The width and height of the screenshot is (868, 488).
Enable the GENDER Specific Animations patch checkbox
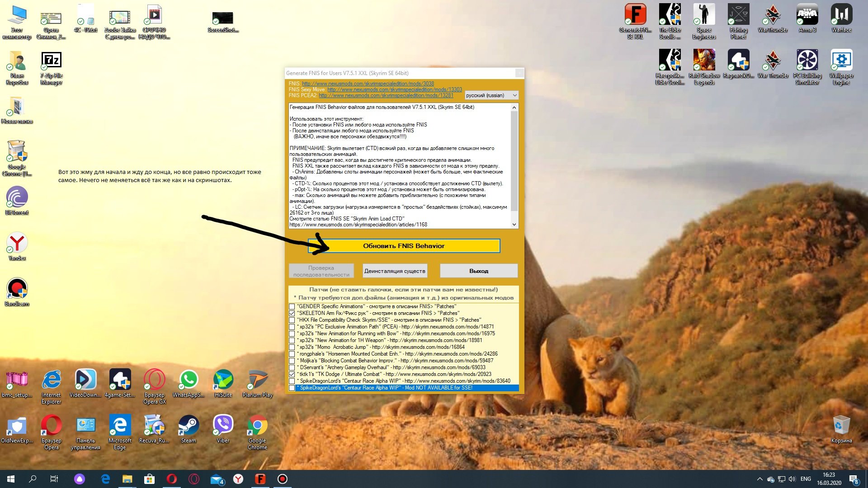(292, 307)
